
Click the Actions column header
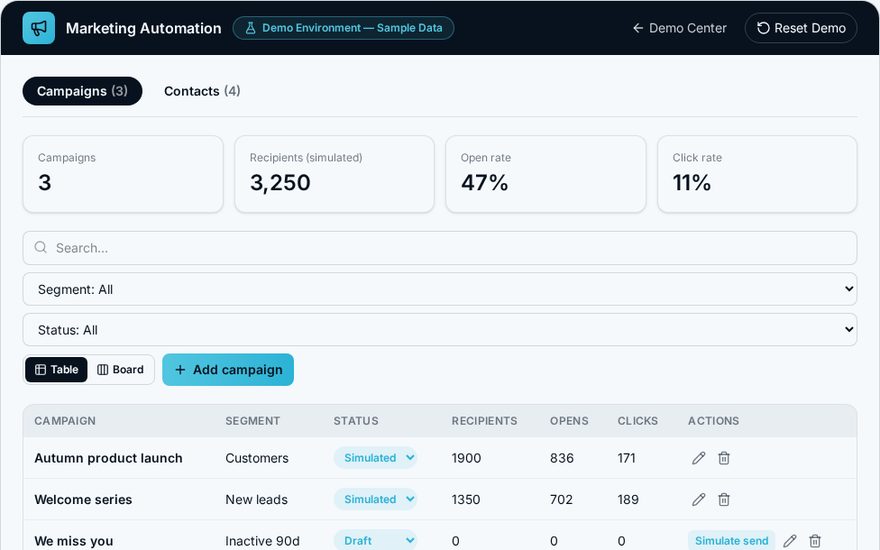point(713,421)
